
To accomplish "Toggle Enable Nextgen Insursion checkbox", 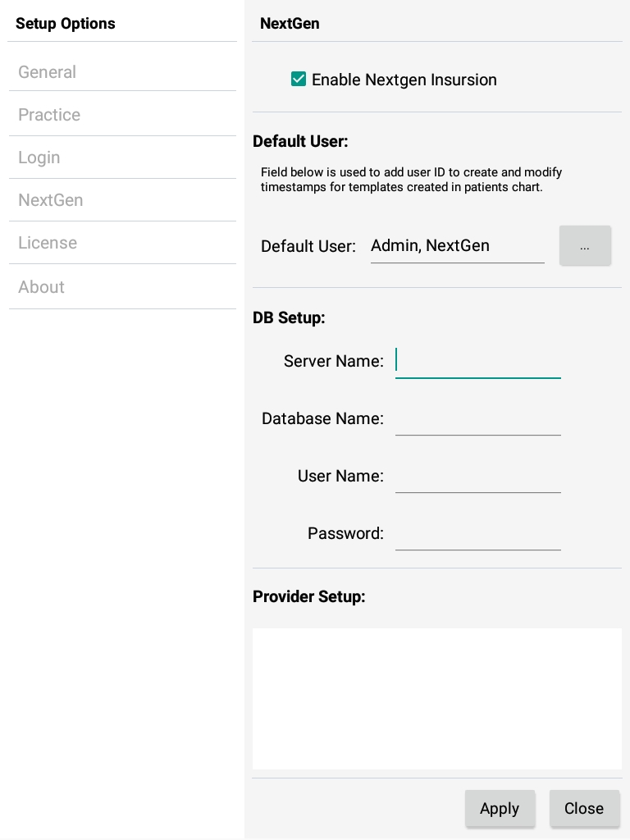I will point(299,80).
